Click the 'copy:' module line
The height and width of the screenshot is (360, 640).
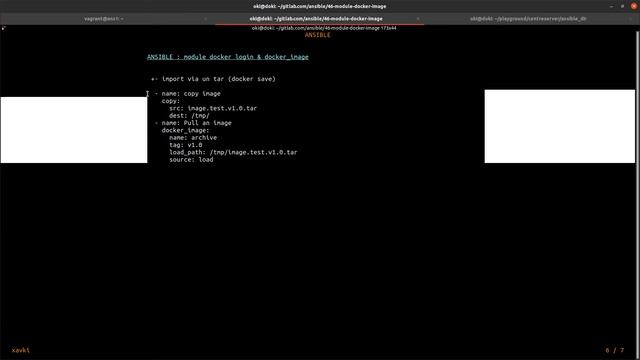click(x=171, y=101)
